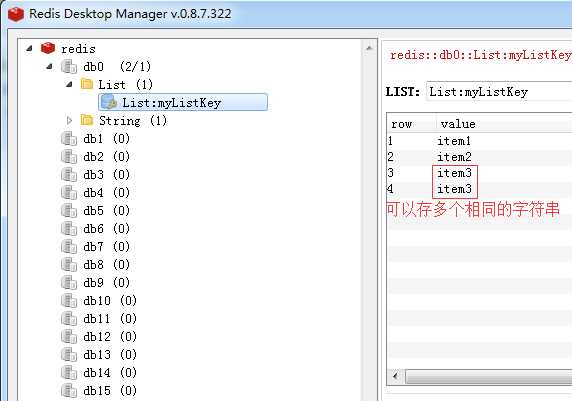
Task: Select db0 (2/1) in the tree
Action: 117,67
